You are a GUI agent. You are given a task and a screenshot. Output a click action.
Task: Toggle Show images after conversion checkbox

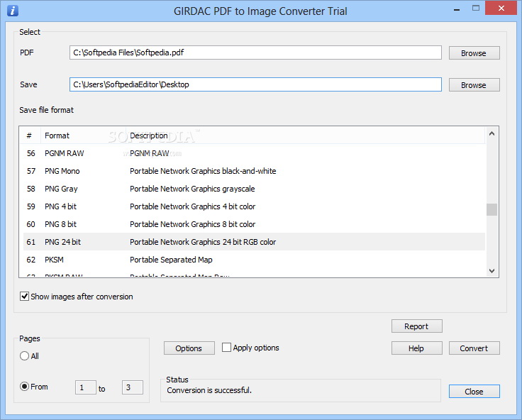pos(24,297)
